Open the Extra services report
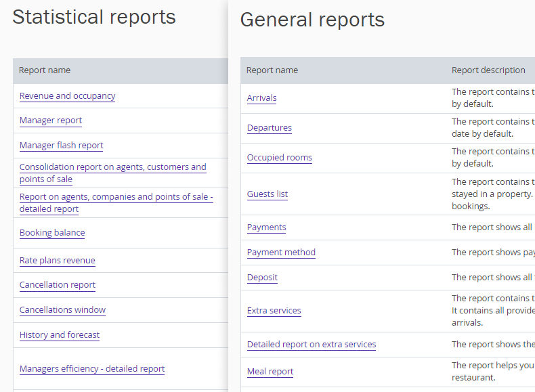The image size is (535, 392). pyautogui.click(x=274, y=311)
